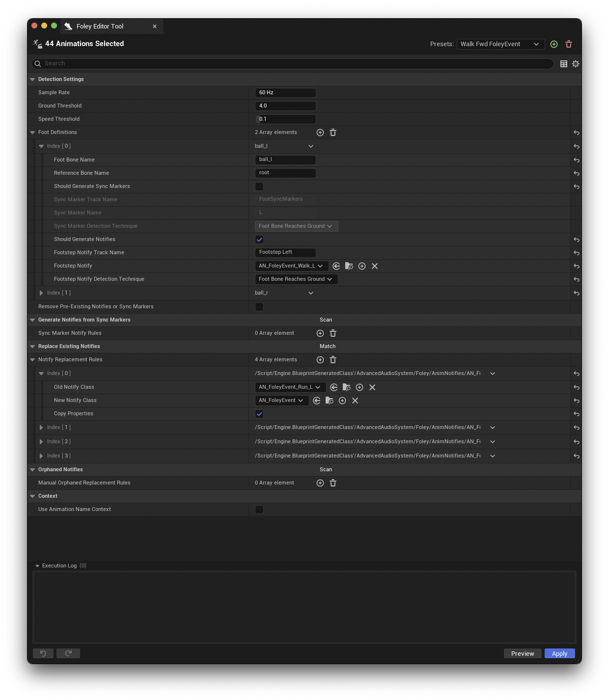The height and width of the screenshot is (700, 609).
Task: Uncheck Copy Properties checkbox
Action: [259, 414]
